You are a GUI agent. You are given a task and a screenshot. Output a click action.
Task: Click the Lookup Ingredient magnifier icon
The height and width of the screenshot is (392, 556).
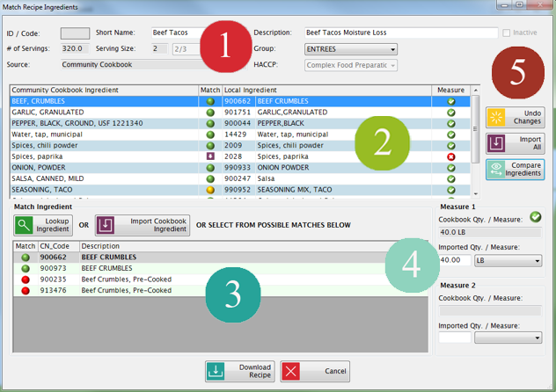click(25, 225)
